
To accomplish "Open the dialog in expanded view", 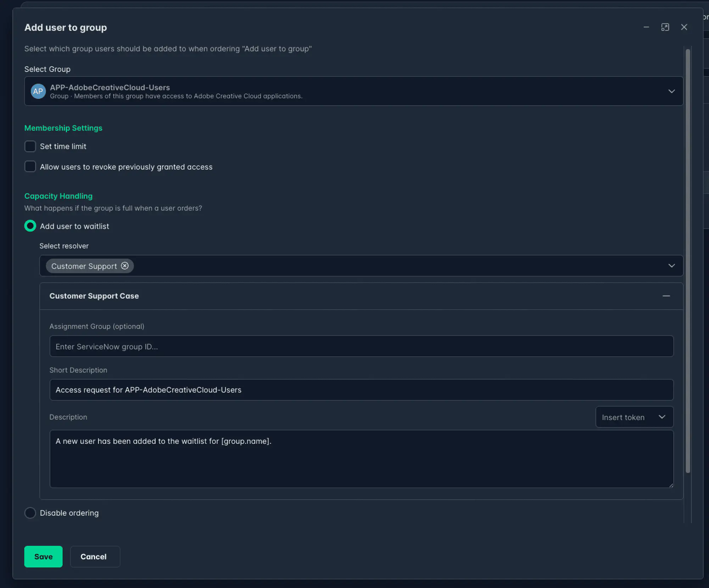I will tap(665, 27).
